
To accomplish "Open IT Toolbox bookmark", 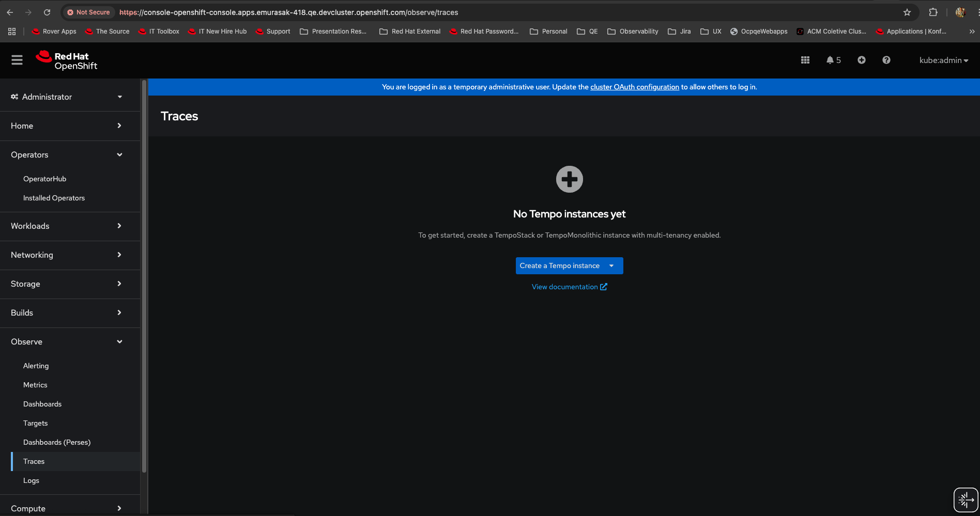I will click(159, 32).
